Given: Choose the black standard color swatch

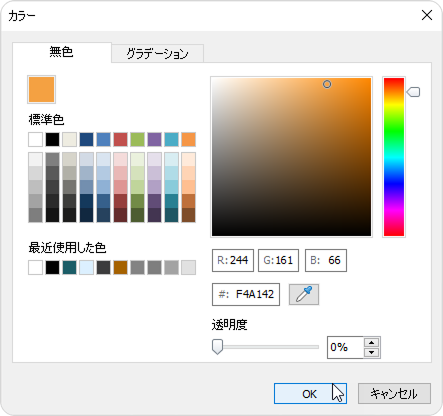Looking at the screenshot, I should pyautogui.click(x=52, y=139).
